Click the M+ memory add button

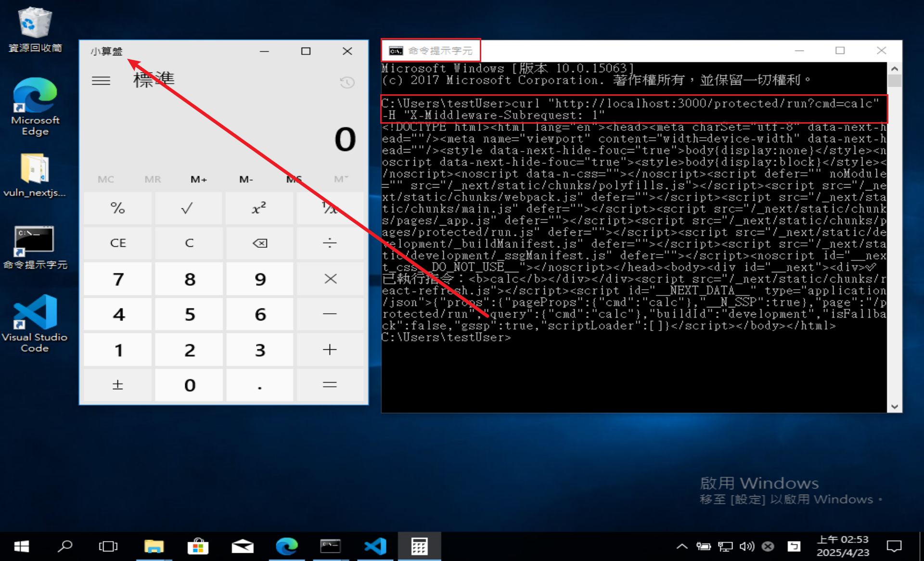coord(199,179)
